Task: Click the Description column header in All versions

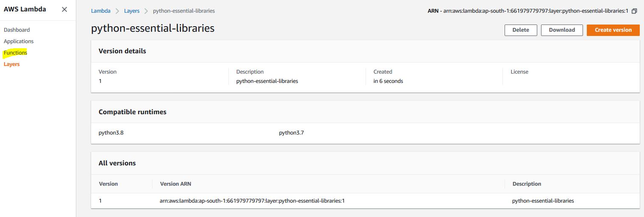Action: point(527,184)
